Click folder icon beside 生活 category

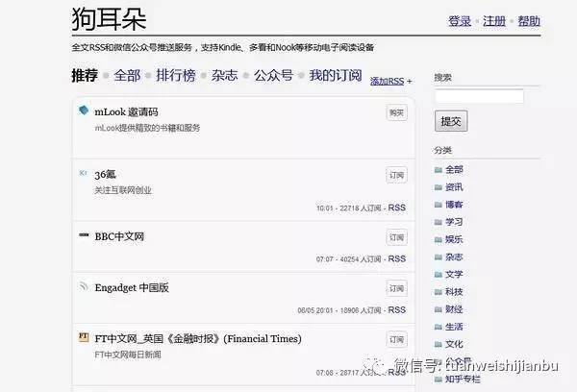(438, 327)
